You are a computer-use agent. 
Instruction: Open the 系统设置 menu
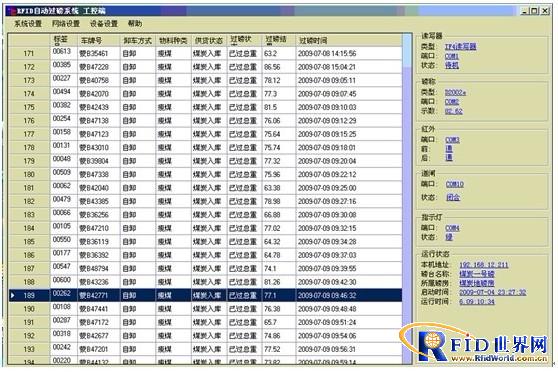pyautogui.click(x=28, y=24)
